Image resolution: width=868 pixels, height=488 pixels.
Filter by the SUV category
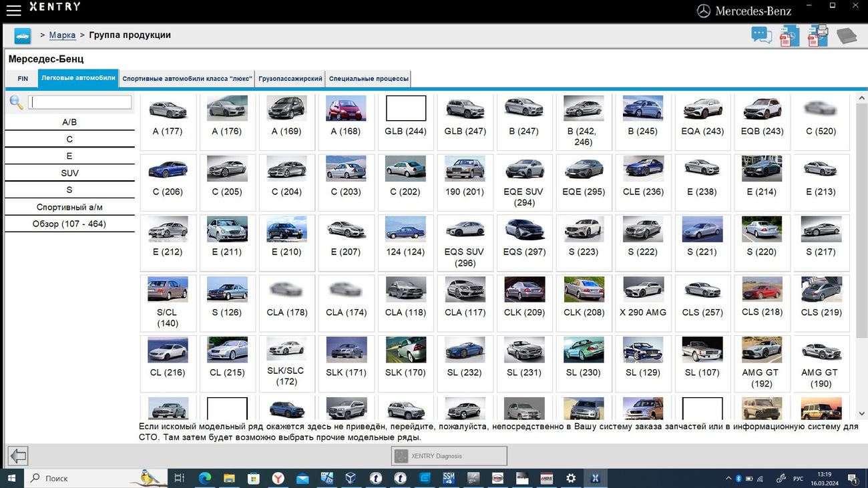coord(69,173)
